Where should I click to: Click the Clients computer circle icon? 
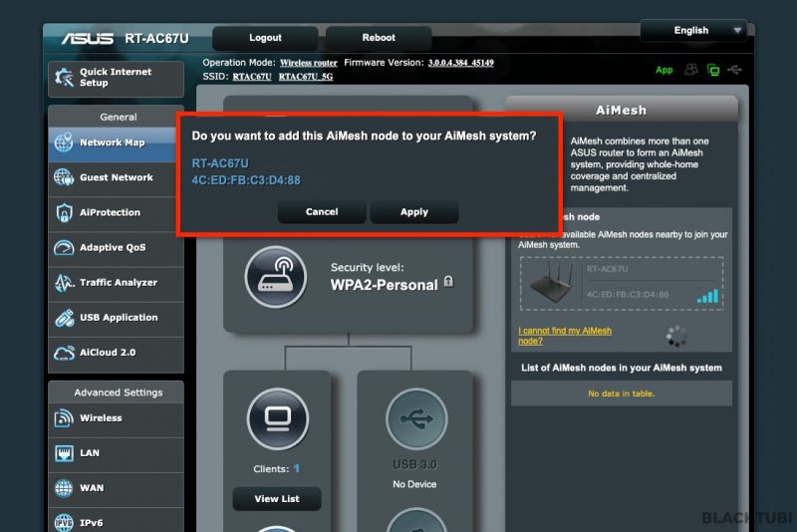278,418
